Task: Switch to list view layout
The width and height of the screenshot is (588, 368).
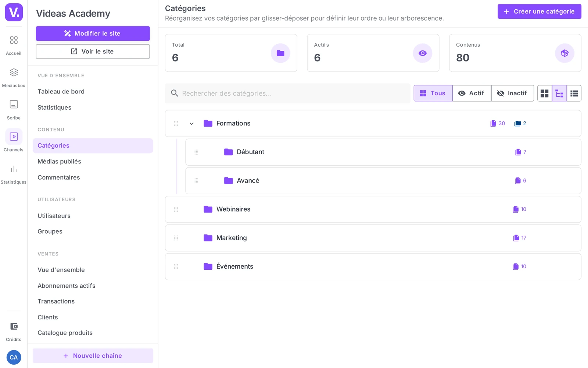Action: 574,93
